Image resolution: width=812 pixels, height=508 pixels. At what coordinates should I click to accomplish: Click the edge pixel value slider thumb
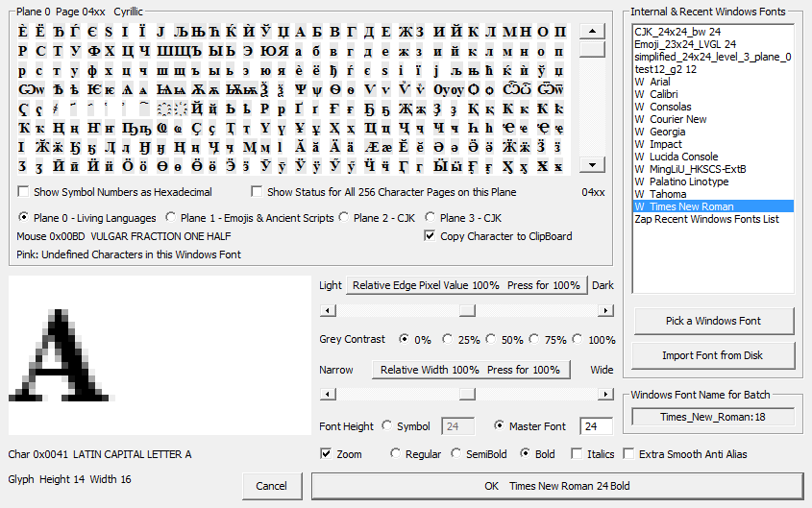click(x=467, y=310)
